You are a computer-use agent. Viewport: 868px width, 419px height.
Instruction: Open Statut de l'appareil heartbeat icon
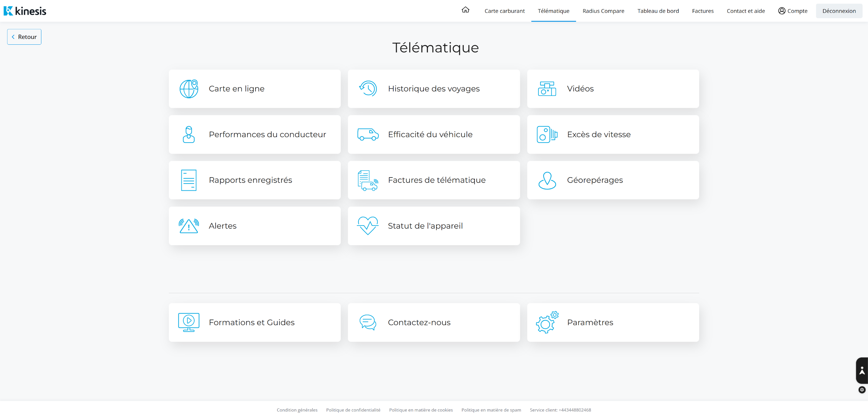(368, 226)
